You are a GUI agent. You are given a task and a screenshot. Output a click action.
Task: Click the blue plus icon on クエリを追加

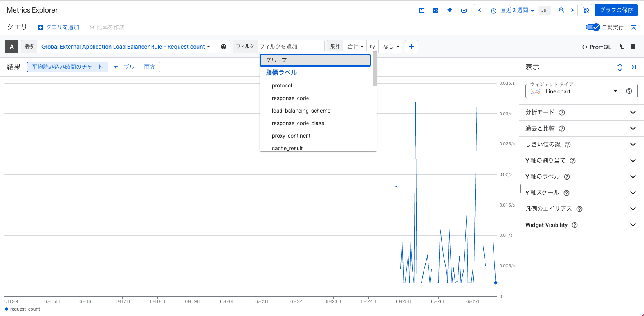click(41, 27)
